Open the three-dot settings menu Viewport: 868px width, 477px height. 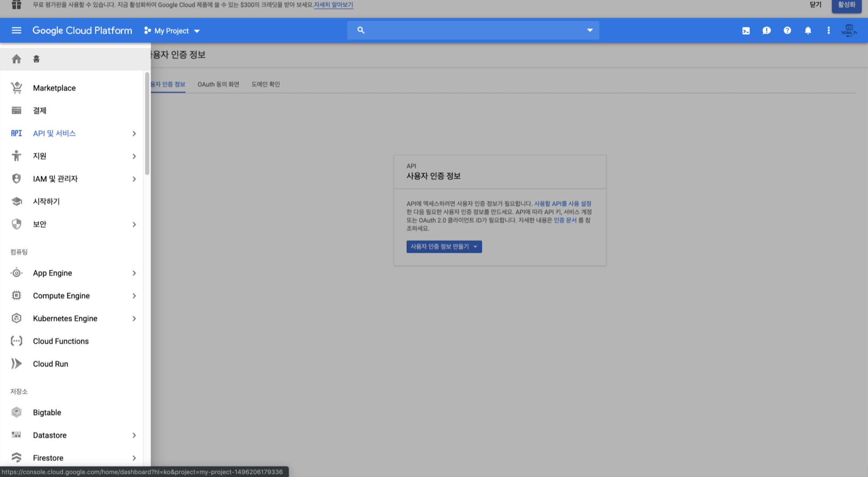[x=828, y=30]
